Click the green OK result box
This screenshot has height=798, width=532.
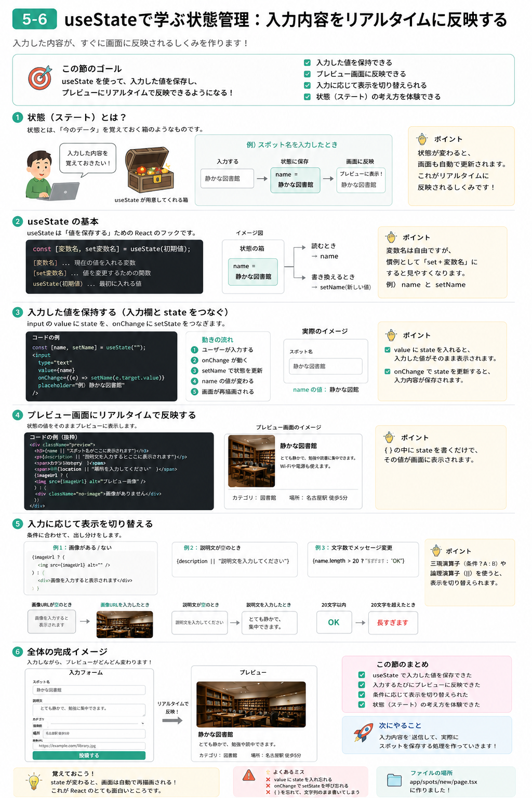tap(334, 622)
